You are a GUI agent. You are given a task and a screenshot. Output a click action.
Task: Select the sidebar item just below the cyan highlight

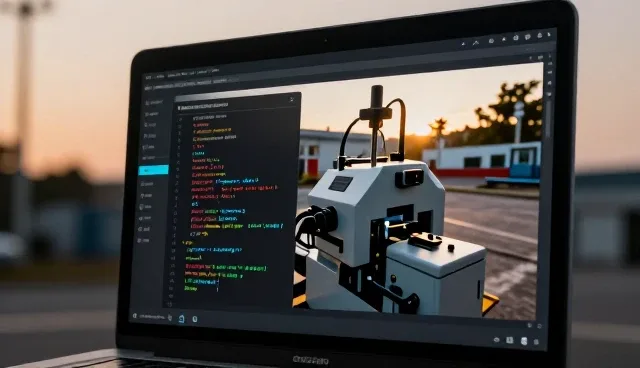click(147, 184)
